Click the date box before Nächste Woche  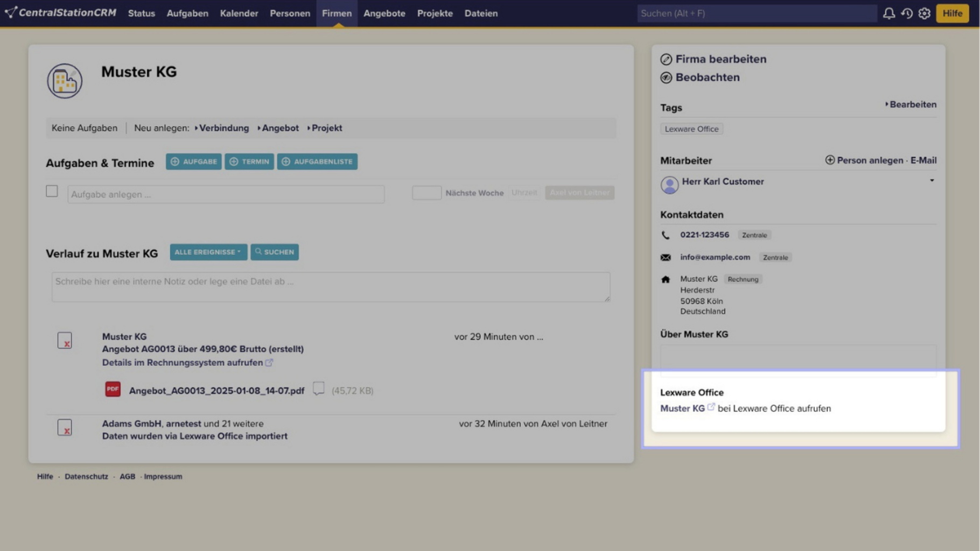[x=426, y=193]
